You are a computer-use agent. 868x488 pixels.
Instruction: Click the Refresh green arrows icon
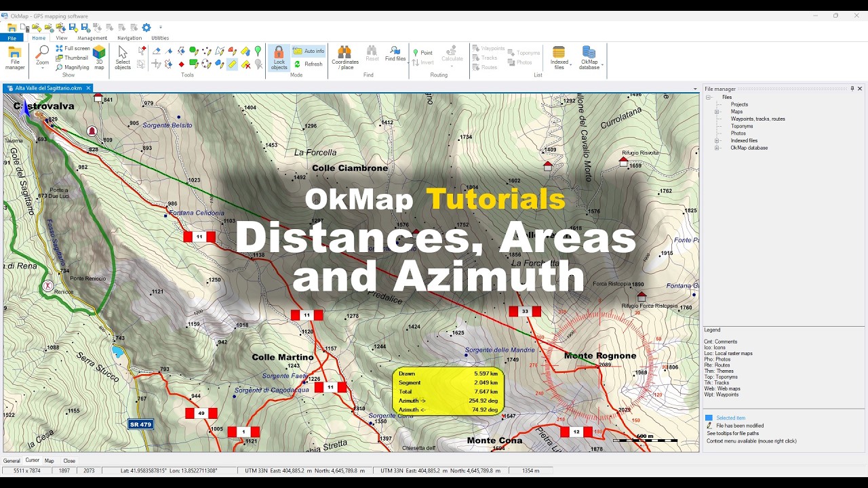[297, 64]
